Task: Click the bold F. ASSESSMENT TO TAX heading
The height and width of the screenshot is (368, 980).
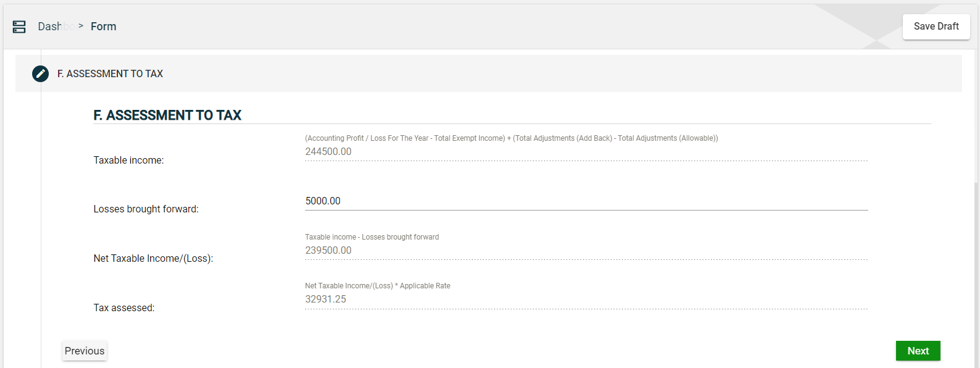Action: (x=167, y=115)
